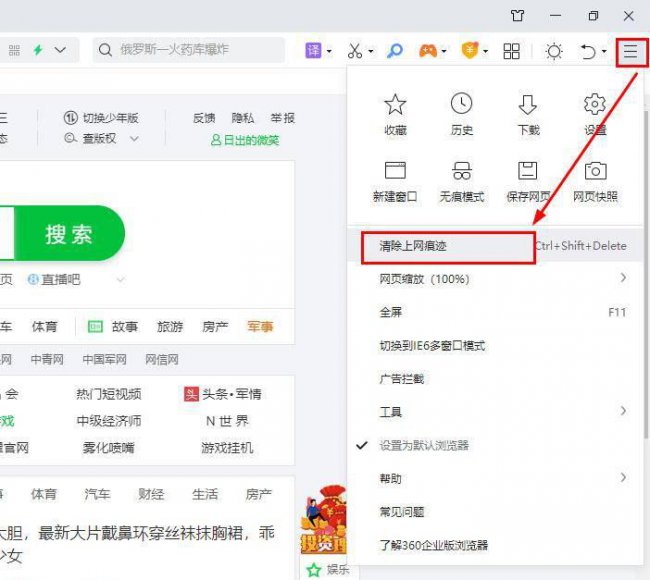
Task: Expand dropdown arrow beside scissors icon
Action: [371, 52]
